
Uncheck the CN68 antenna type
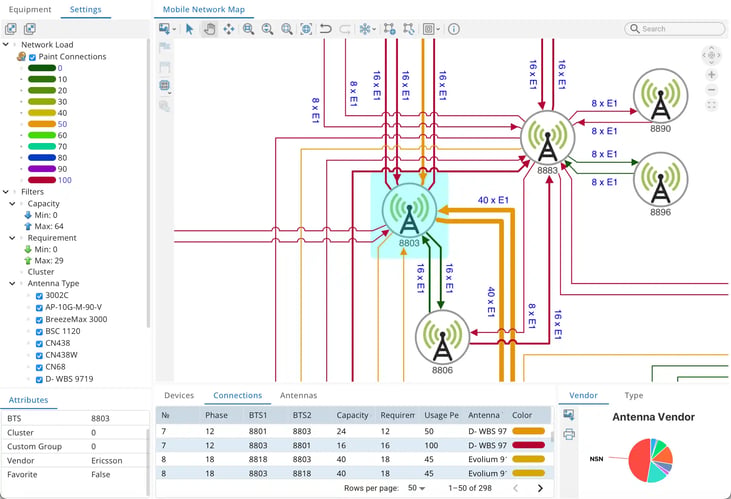39,367
